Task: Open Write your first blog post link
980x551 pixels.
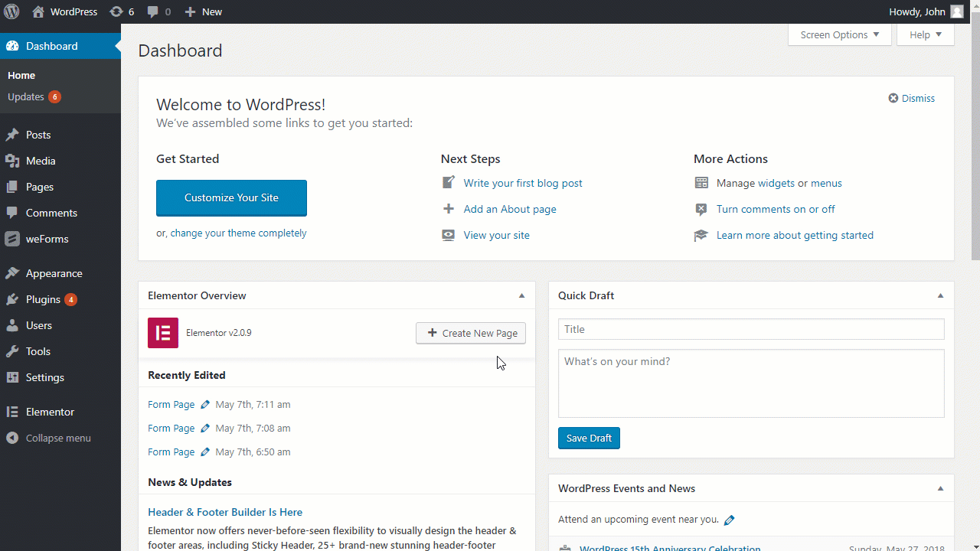Action: [523, 183]
